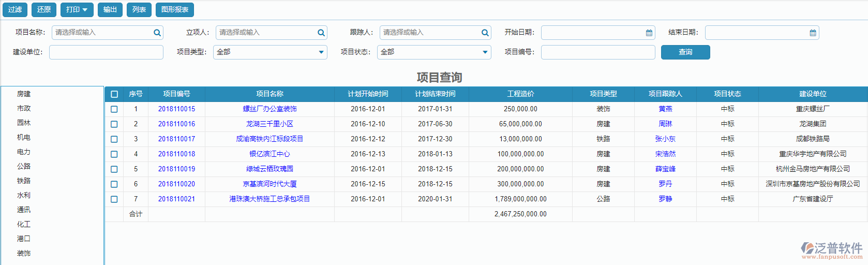This screenshot has width=868, height=265.
Task: Click search icon in 项目名称 field
Action: coord(157,33)
